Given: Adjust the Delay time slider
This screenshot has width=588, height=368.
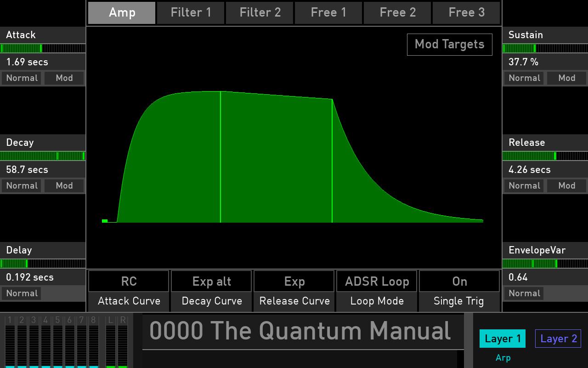Looking at the screenshot, I should pos(43,264).
